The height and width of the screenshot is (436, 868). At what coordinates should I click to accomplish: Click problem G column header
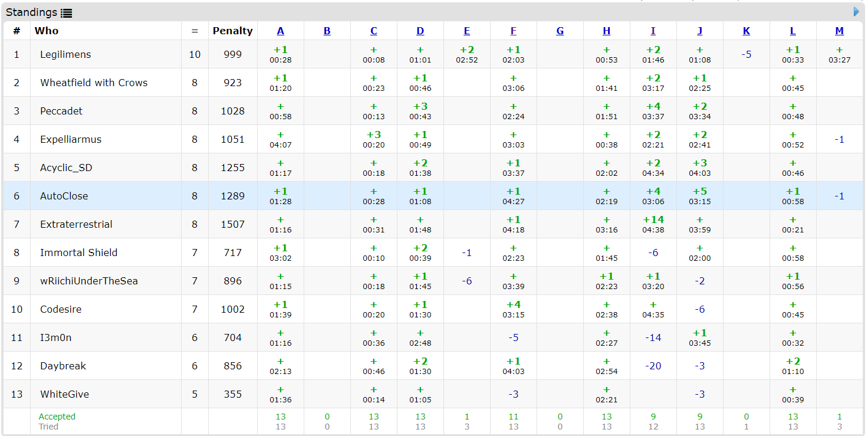[560, 31]
